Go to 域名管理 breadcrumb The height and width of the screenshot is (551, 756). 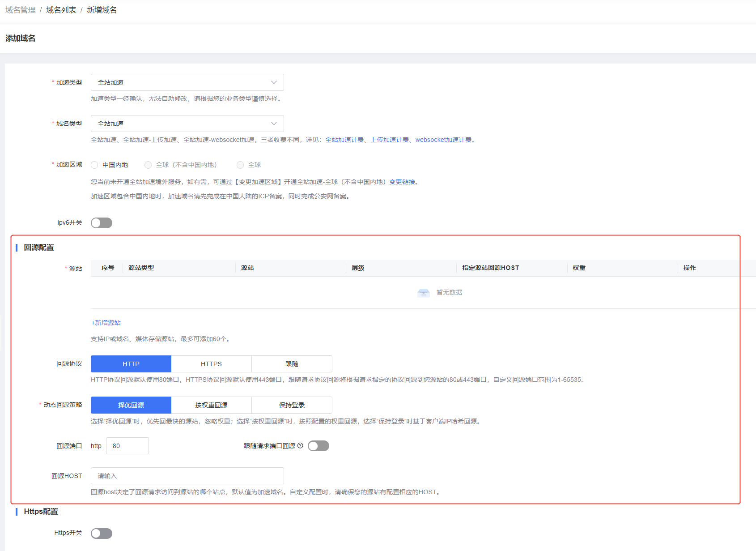21,10
